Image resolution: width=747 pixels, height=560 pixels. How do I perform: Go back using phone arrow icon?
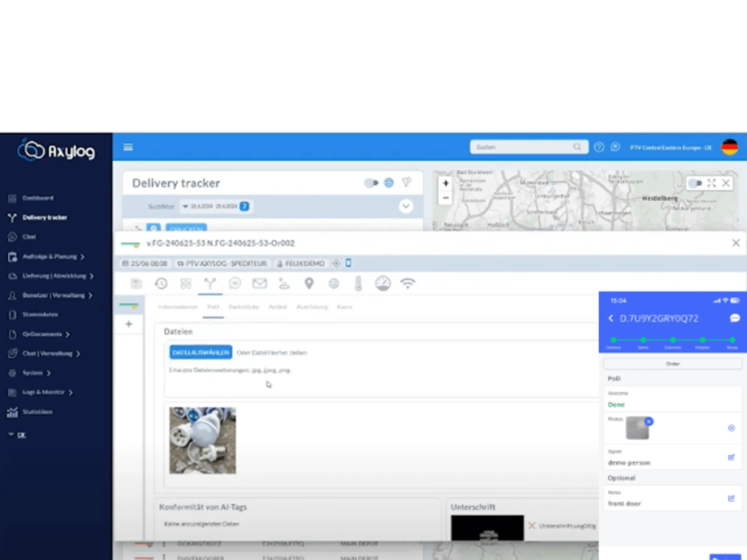(x=610, y=318)
